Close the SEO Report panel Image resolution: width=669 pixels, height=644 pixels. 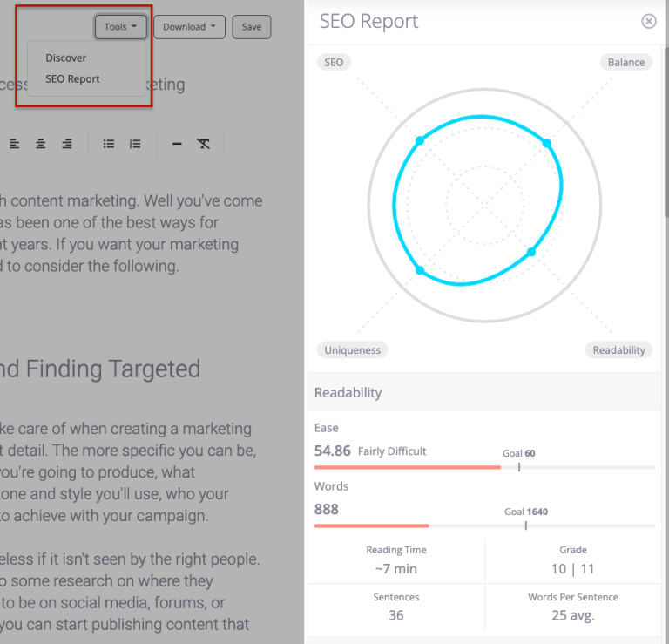[648, 21]
